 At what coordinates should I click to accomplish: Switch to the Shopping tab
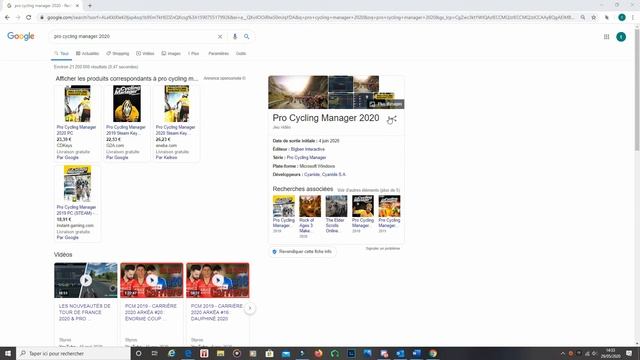(118, 53)
